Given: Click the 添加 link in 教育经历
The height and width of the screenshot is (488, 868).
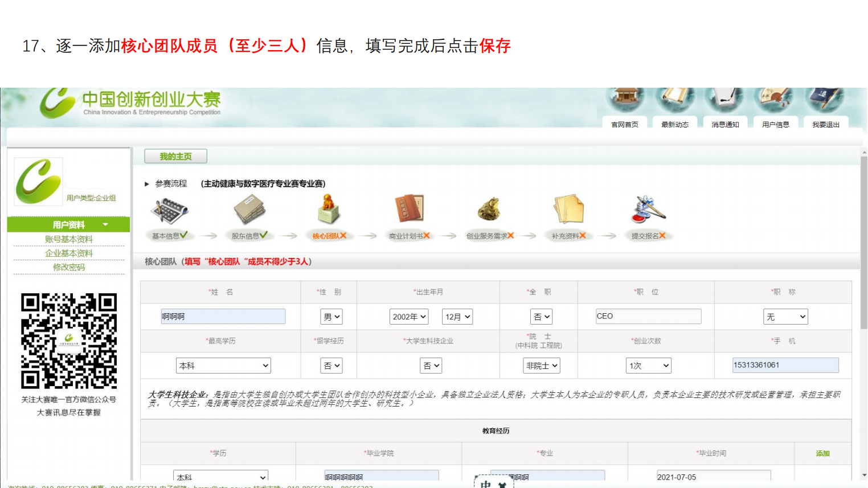Looking at the screenshot, I should pos(822,453).
